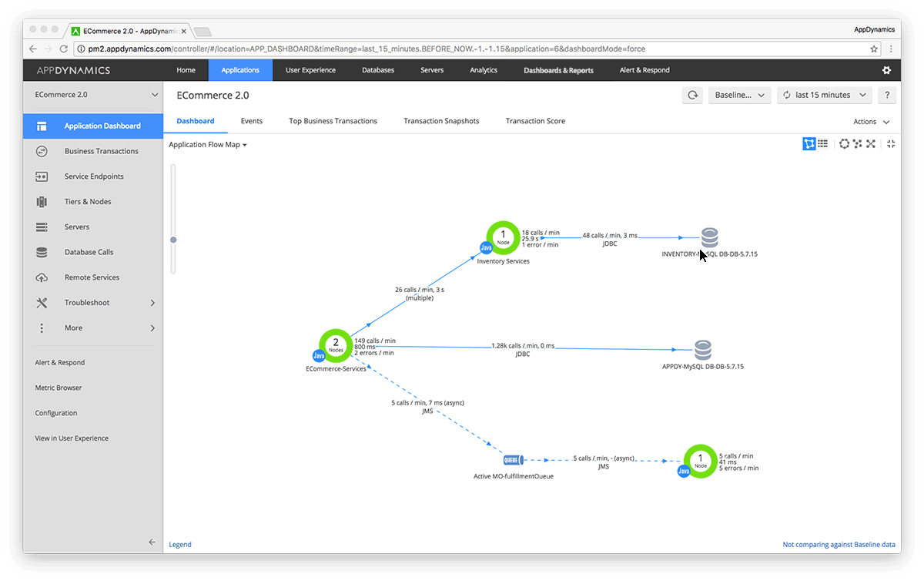The height and width of the screenshot is (581, 924).
Task: Click the refresh icon button
Action: [x=692, y=95]
